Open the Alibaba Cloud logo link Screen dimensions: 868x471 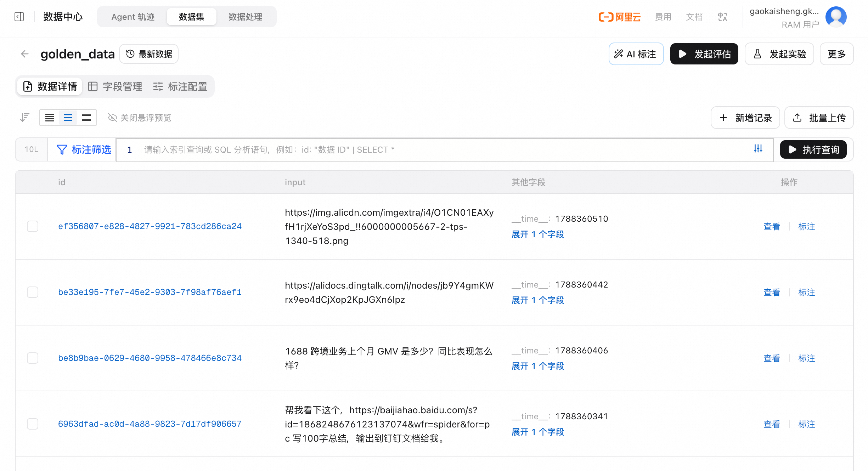620,17
